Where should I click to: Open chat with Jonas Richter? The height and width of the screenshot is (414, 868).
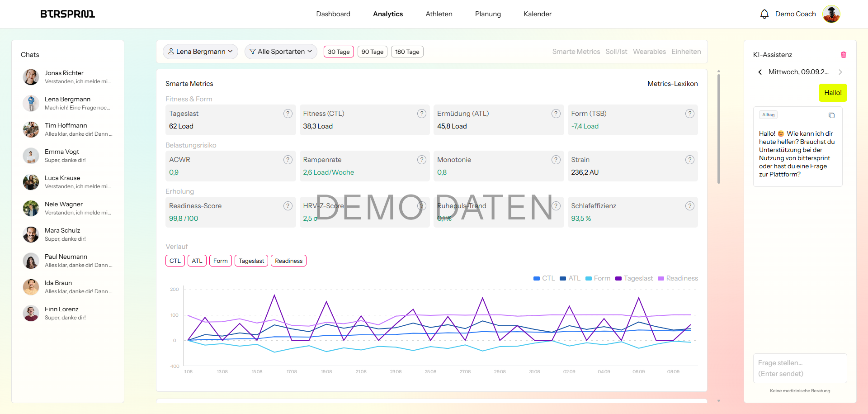(68, 77)
